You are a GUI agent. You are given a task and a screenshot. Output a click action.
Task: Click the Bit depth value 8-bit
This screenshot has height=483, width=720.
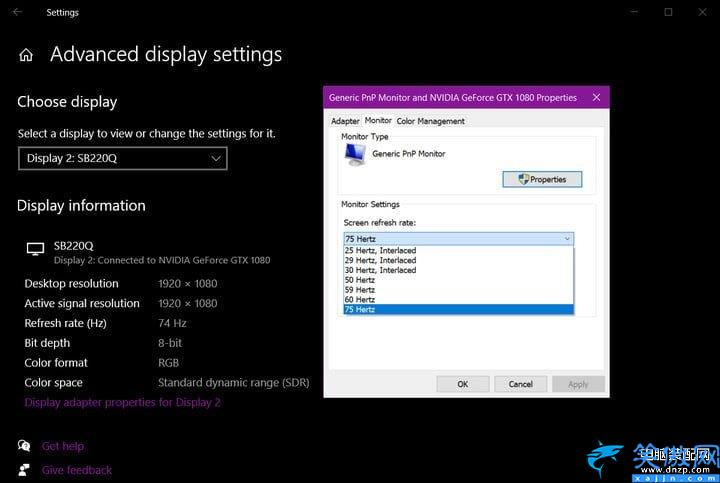tap(170, 343)
